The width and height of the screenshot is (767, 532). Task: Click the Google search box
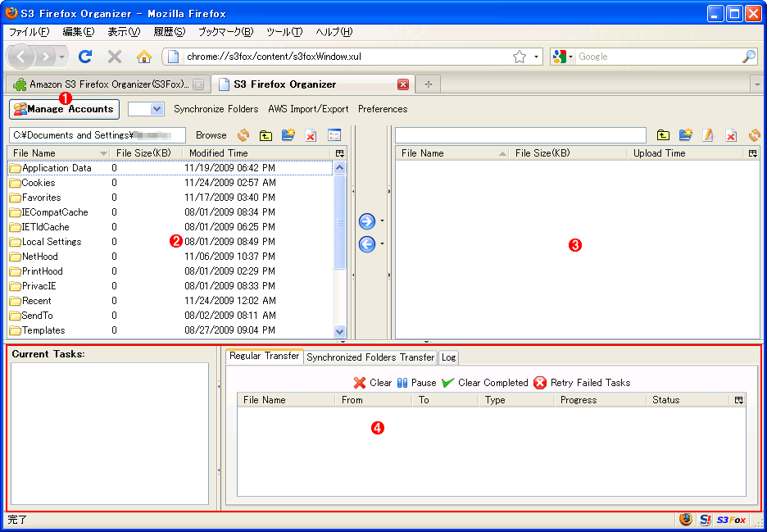click(x=658, y=57)
